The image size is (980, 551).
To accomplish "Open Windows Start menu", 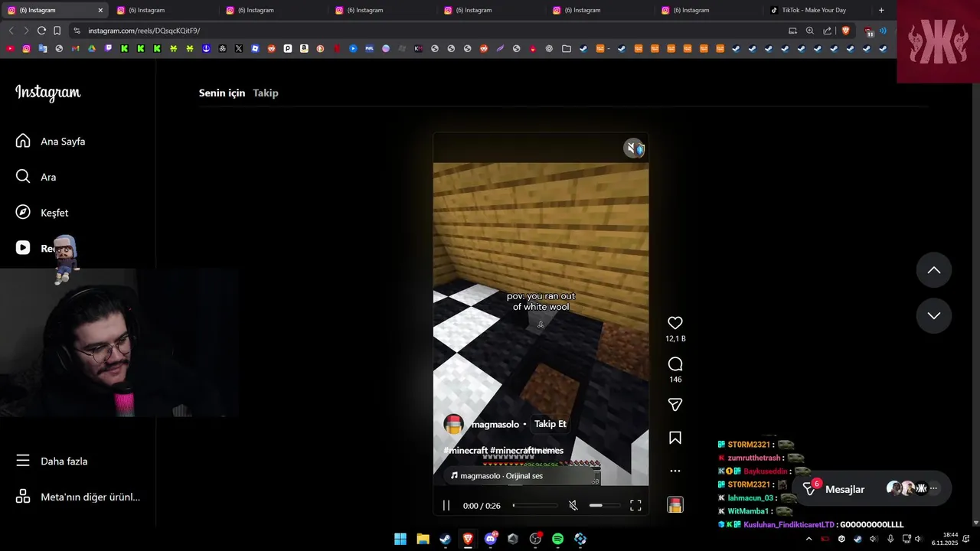I will (400, 539).
